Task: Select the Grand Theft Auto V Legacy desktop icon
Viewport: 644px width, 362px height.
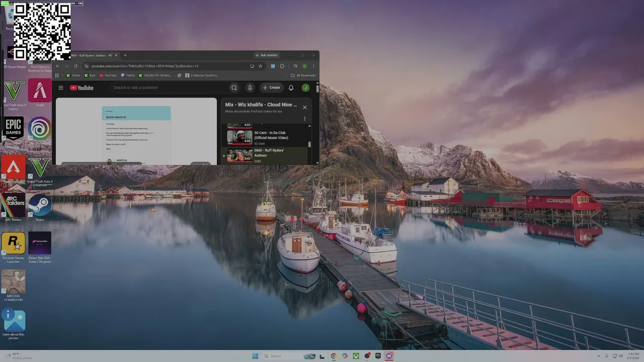Action: point(14,96)
